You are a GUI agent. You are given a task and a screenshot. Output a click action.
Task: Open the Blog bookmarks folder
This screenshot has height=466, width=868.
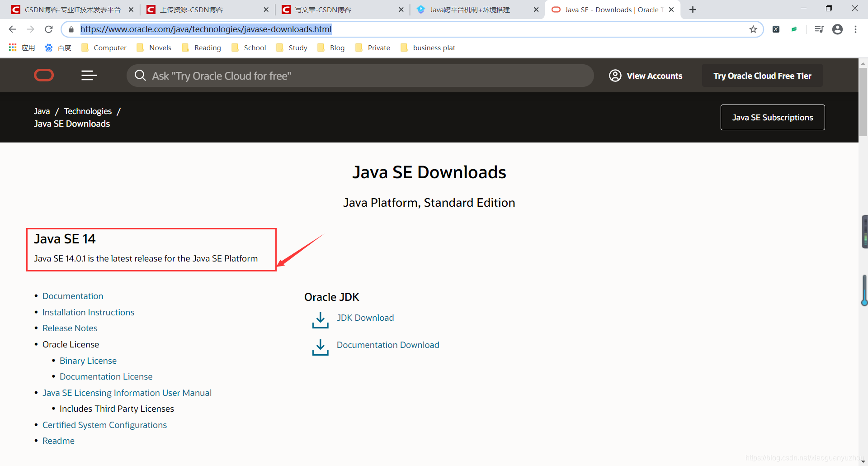tap(331, 48)
